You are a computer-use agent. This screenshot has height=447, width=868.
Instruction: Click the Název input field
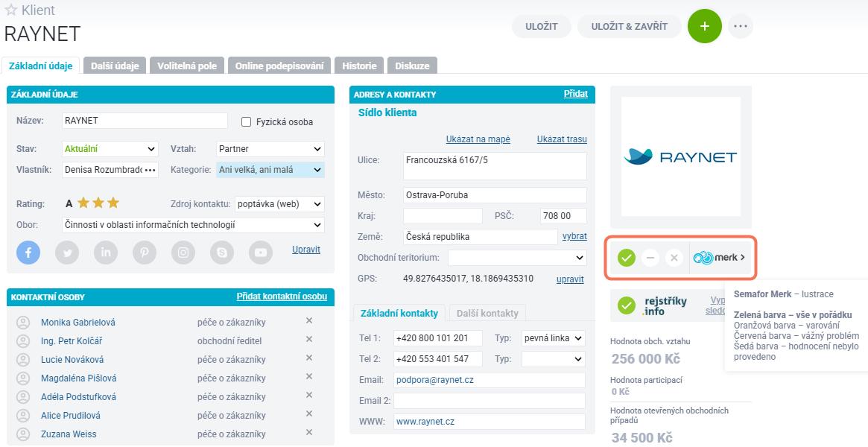pyautogui.click(x=145, y=121)
